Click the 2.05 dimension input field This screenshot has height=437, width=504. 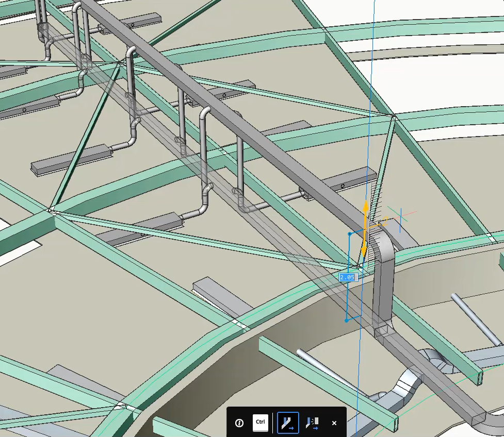[x=348, y=277]
